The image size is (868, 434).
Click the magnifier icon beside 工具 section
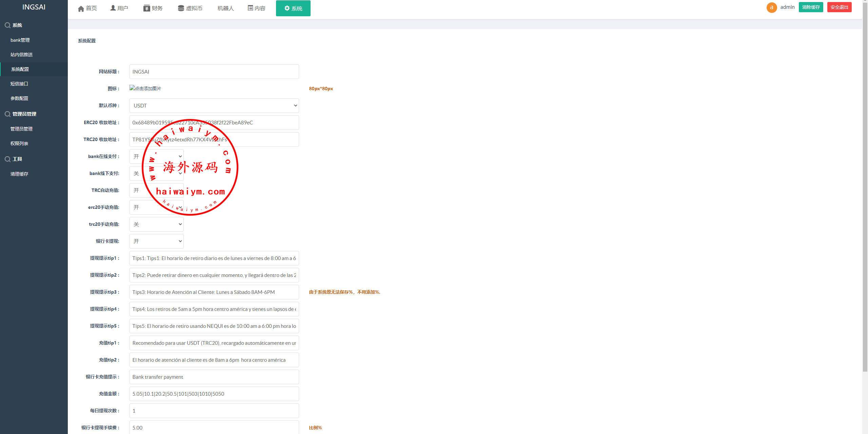pyautogui.click(x=7, y=159)
